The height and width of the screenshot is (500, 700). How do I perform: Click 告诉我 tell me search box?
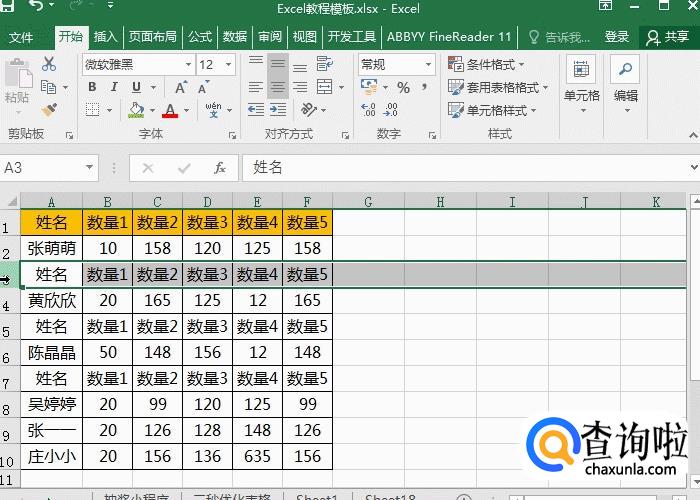pos(559,37)
